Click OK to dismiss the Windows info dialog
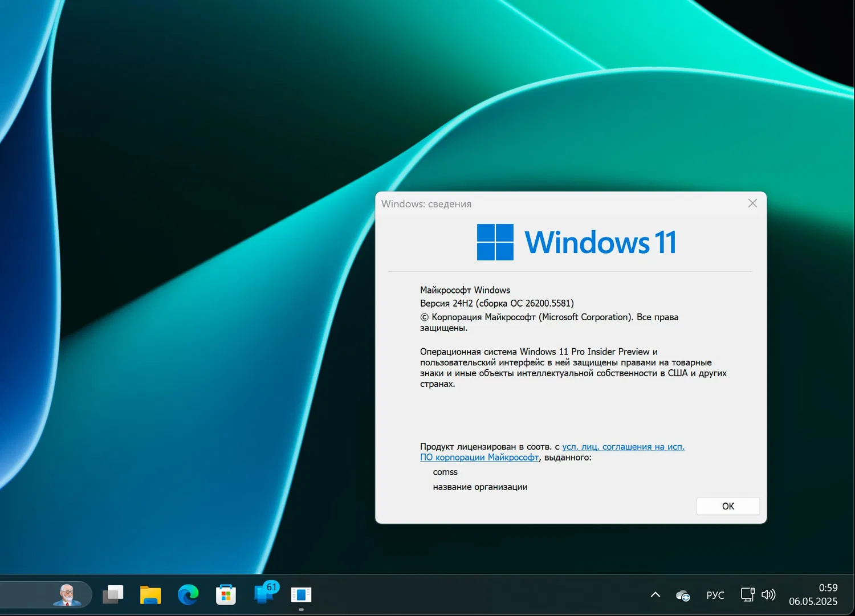 coord(728,506)
